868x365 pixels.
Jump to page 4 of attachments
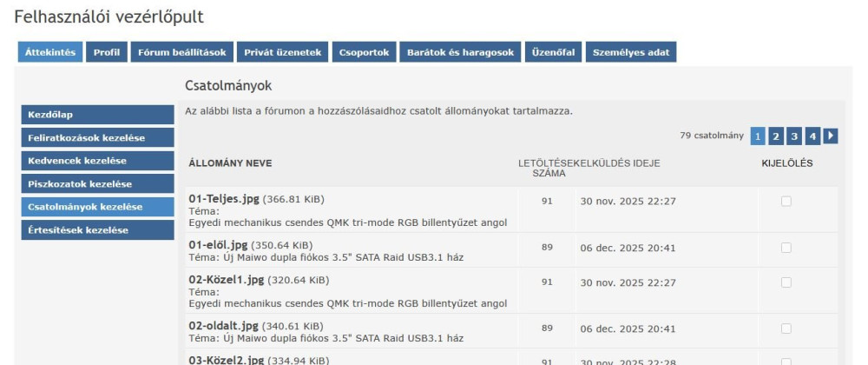[812, 136]
